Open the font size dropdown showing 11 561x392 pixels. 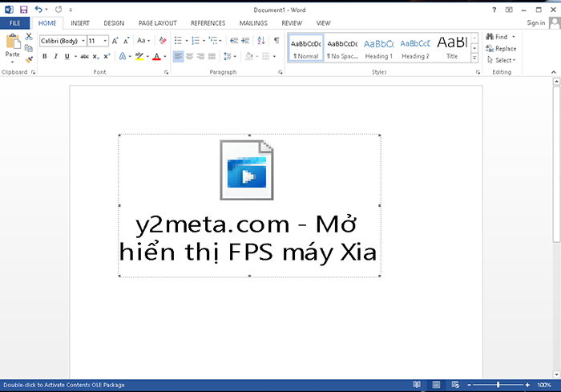tap(105, 41)
